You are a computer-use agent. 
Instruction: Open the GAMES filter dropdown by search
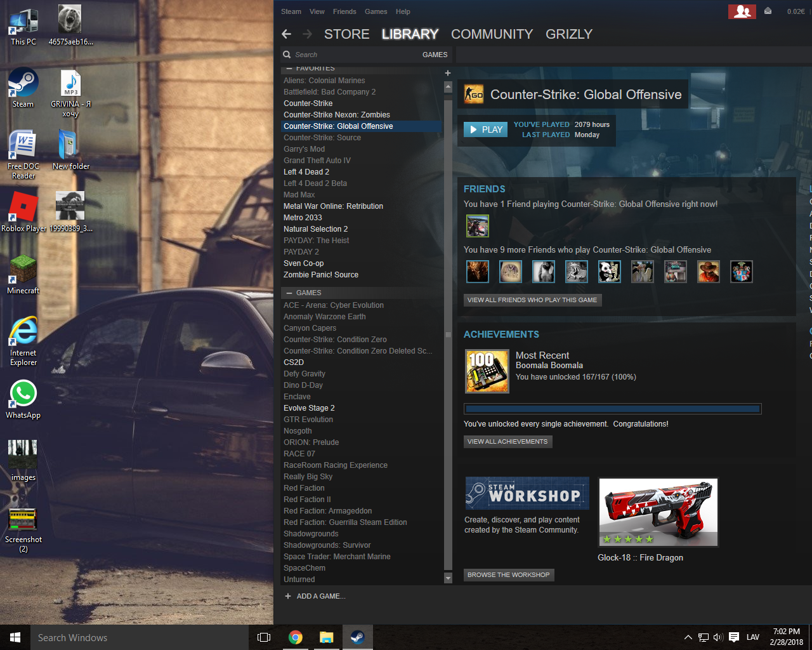click(435, 55)
